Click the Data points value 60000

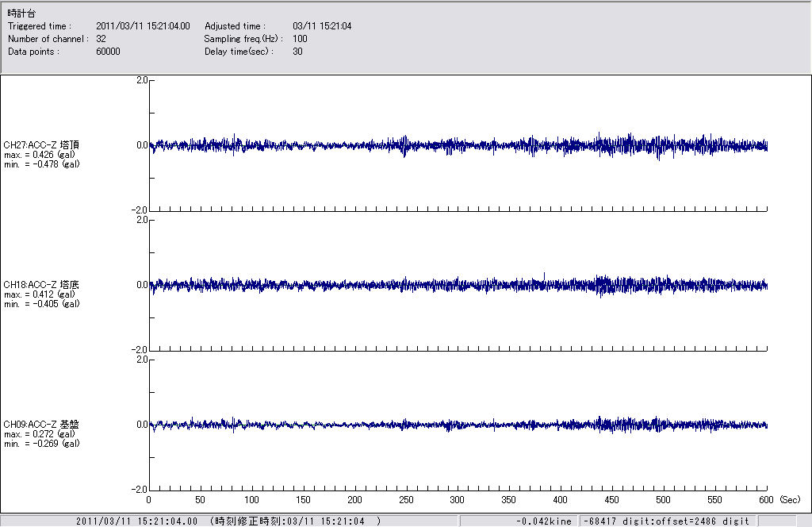click(107, 52)
